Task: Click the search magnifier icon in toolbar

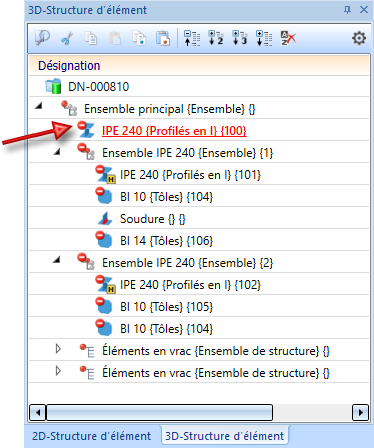Action: (42, 38)
